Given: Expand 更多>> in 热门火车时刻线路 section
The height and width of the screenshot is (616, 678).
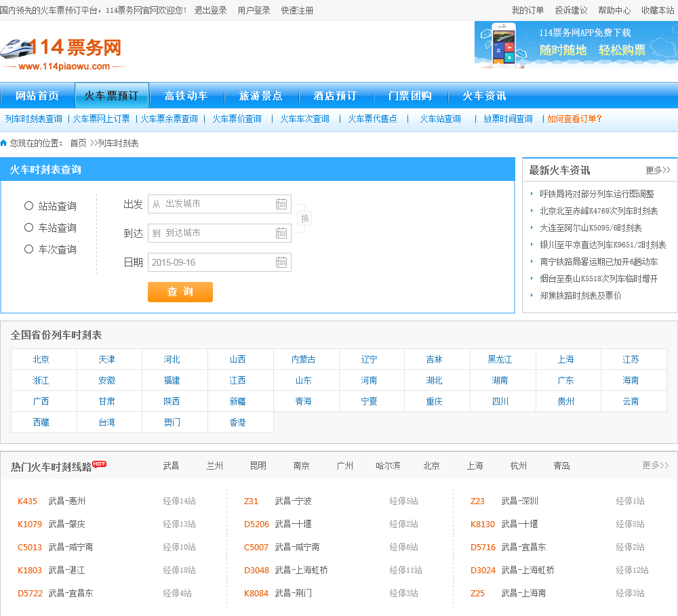Looking at the screenshot, I should pos(656,465).
